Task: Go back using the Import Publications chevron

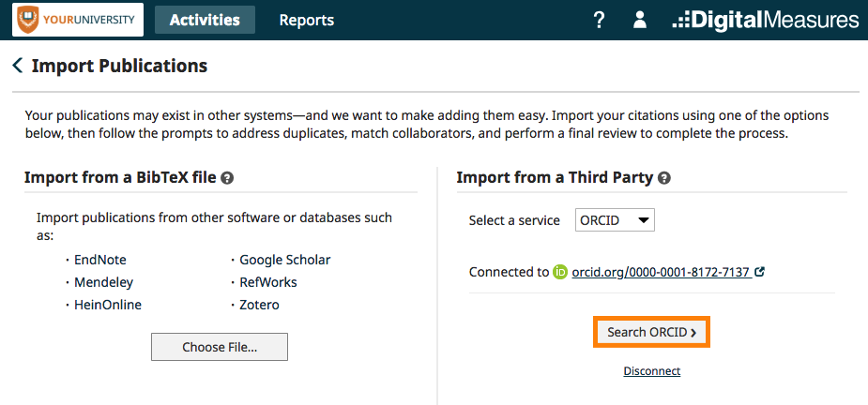Action: pyautogui.click(x=18, y=66)
